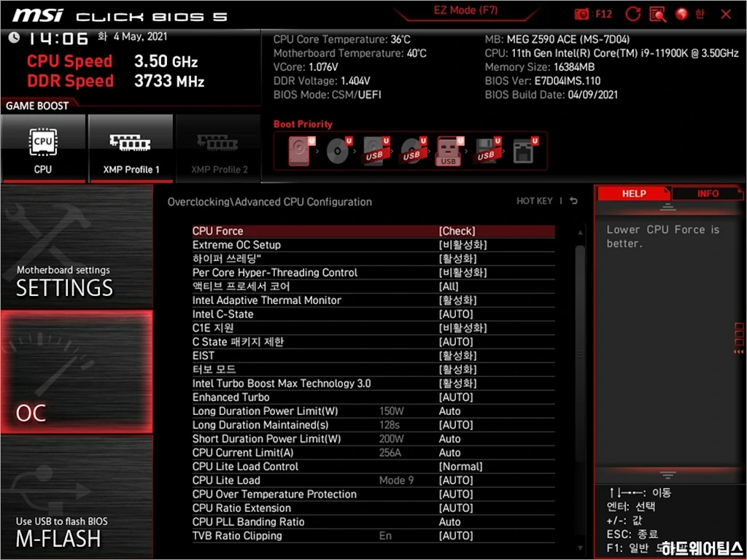Open Extreme OC Setup value dropdown
The width and height of the screenshot is (747, 560).
point(462,245)
